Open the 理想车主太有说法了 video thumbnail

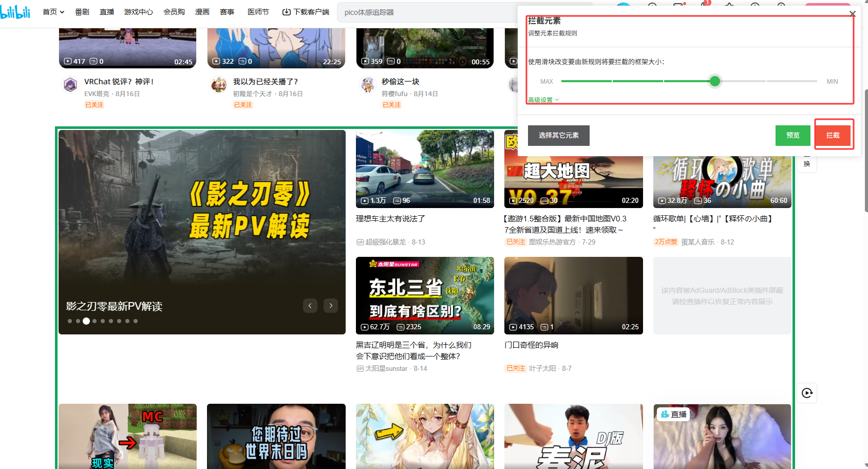(425, 169)
